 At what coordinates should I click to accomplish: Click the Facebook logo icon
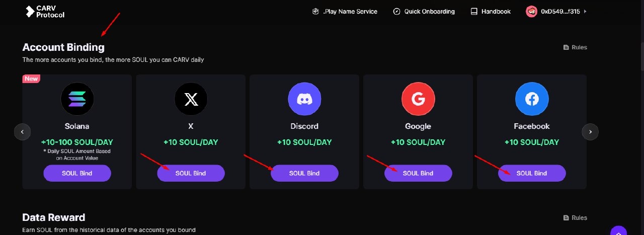coord(532,99)
